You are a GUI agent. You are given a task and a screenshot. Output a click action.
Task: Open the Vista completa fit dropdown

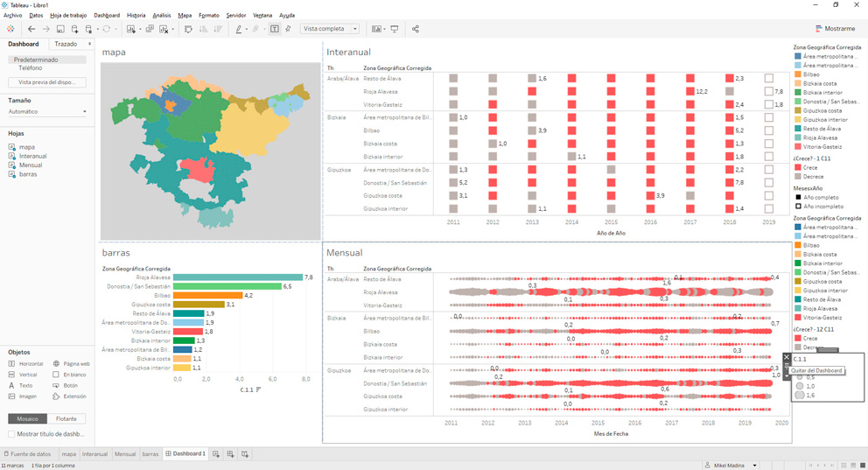[x=330, y=29]
